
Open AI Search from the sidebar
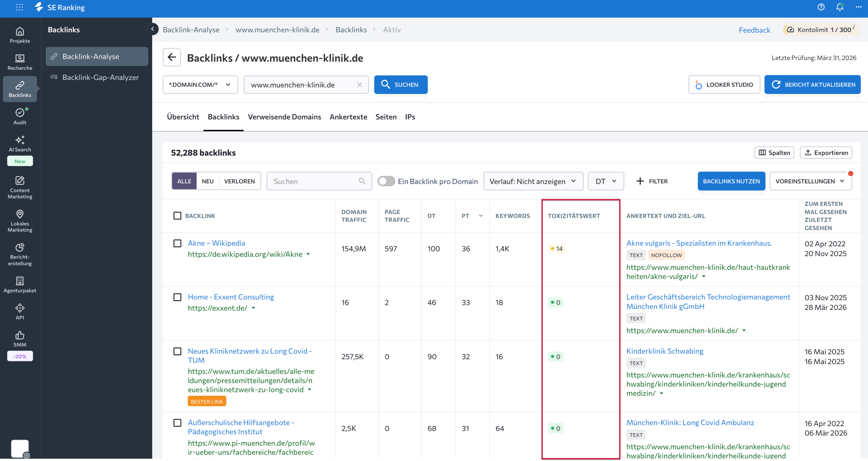(20, 144)
